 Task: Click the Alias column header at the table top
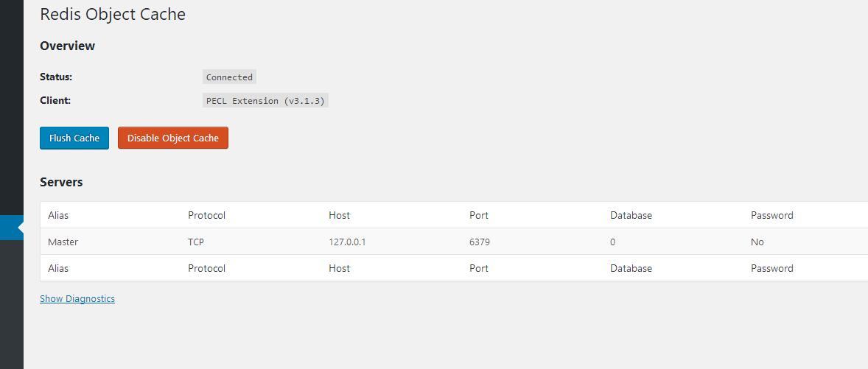(x=58, y=215)
